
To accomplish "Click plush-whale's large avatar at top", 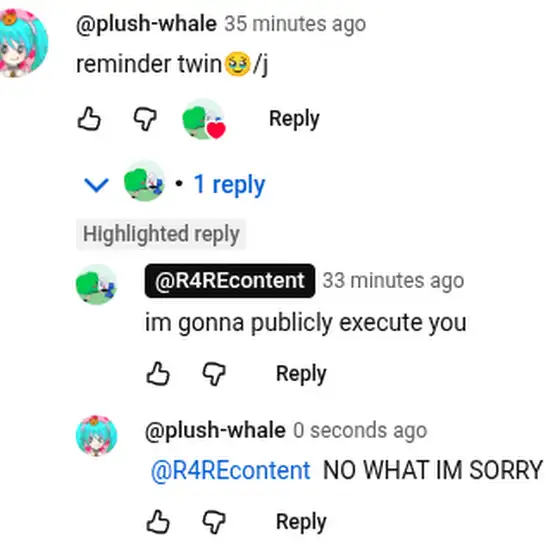I will coord(21,43).
